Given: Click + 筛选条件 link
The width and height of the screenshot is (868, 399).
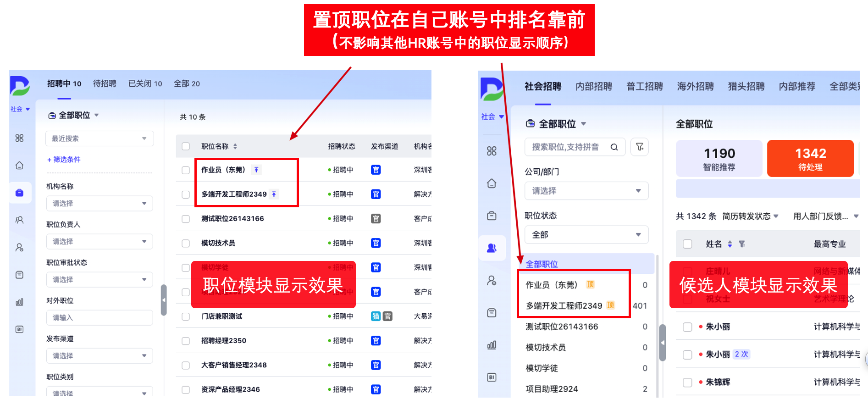Looking at the screenshot, I should pos(64,159).
